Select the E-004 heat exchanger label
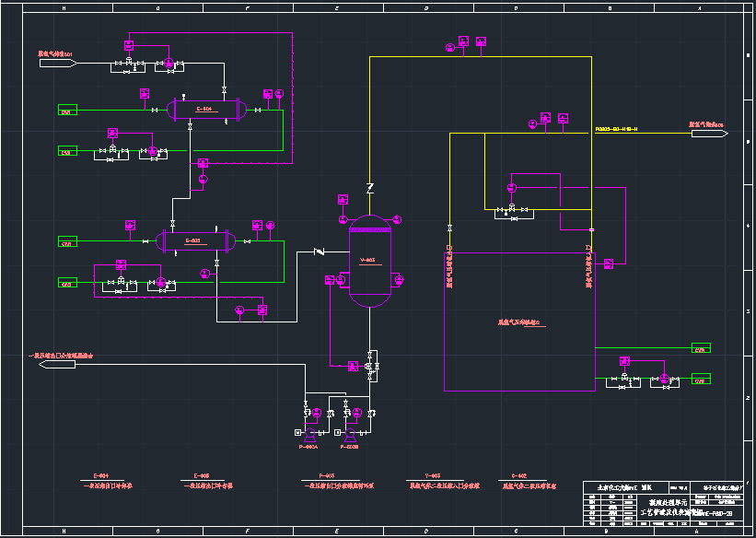756x538 pixels. [x=204, y=109]
